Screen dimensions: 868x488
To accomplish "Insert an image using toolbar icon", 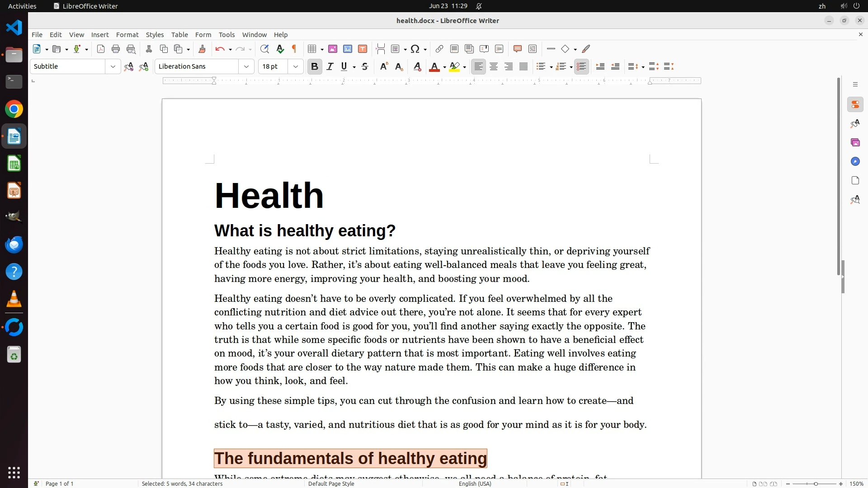I will tap(333, 49).
